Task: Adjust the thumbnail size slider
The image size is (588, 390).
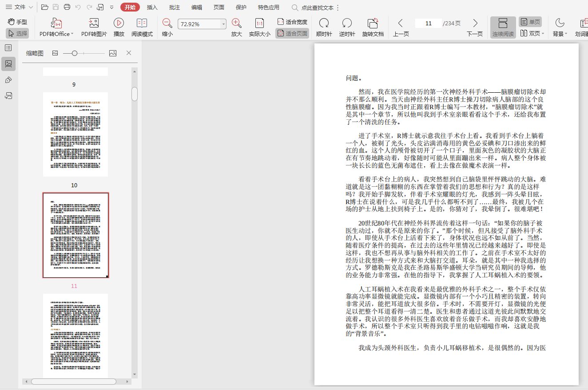Action: click(75, 53)
